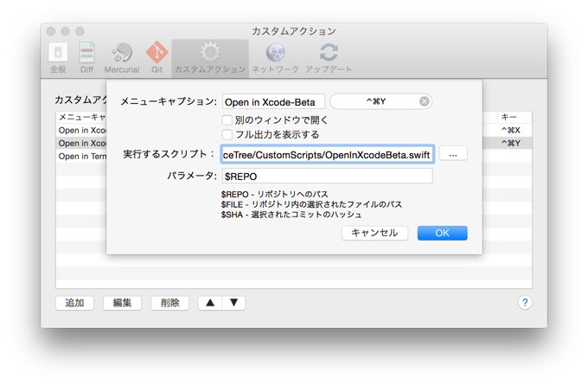The width and height of the screenshot is (588, 386).
Task: Select the Open in Term row
Action: [x=294, y=156]
